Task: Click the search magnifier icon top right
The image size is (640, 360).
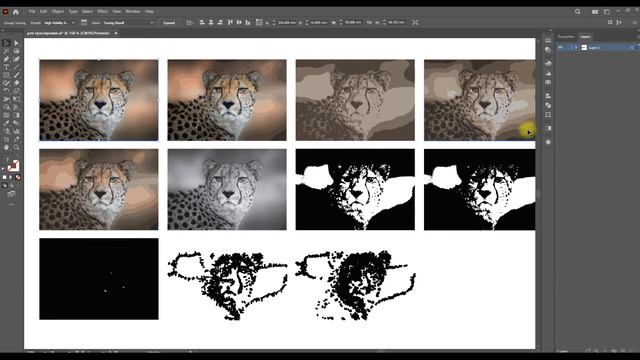Action: click(578, 12)
